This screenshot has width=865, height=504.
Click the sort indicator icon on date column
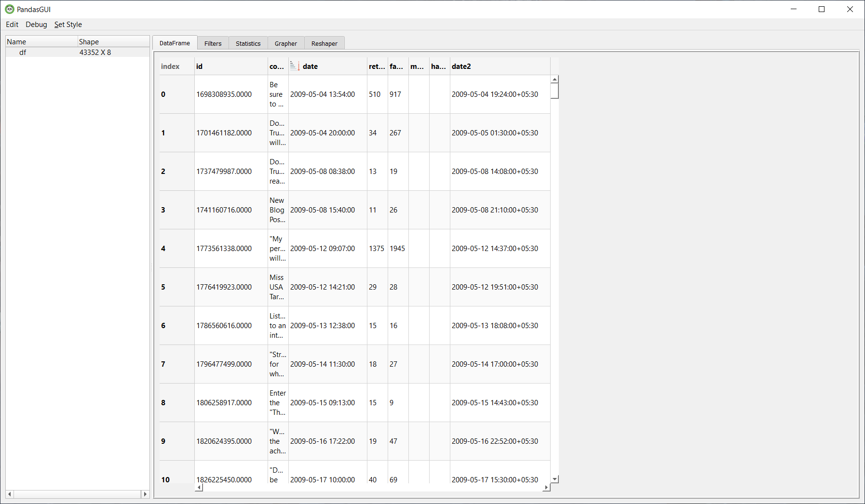(294, 66)
